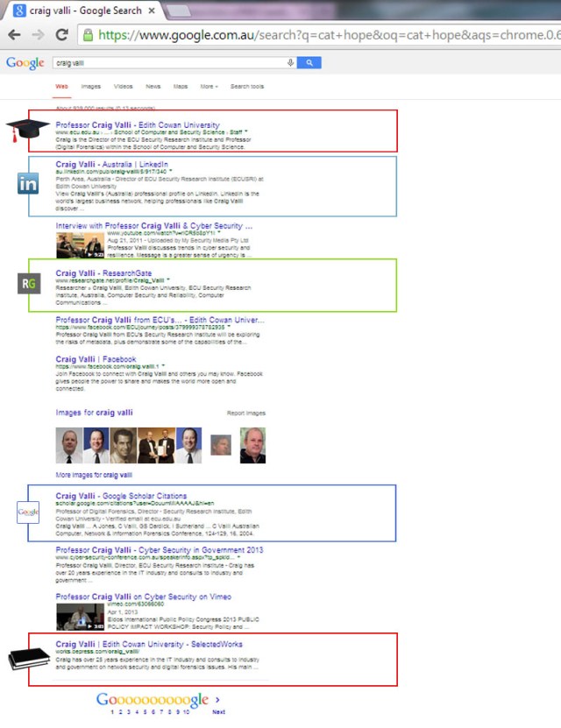Select the Web search tab

(x=61, y=87)
